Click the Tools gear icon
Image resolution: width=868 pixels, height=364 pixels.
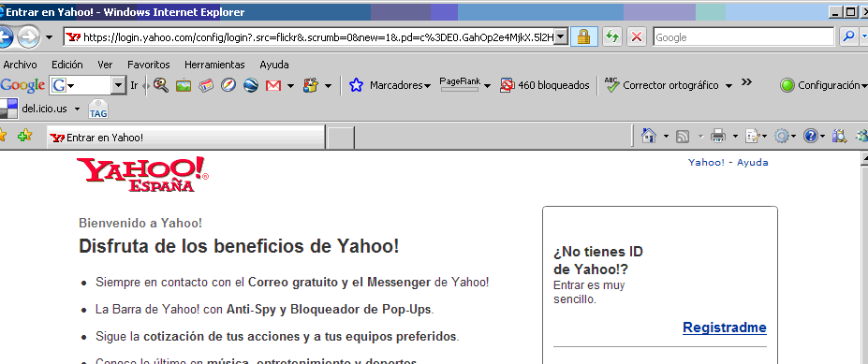point(781,136)
